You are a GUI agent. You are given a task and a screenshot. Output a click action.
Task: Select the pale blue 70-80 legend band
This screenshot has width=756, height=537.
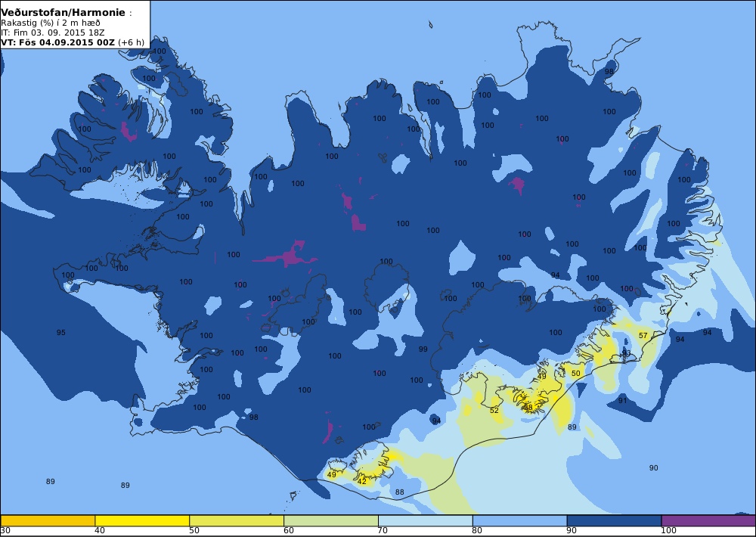tap(425, 520)
